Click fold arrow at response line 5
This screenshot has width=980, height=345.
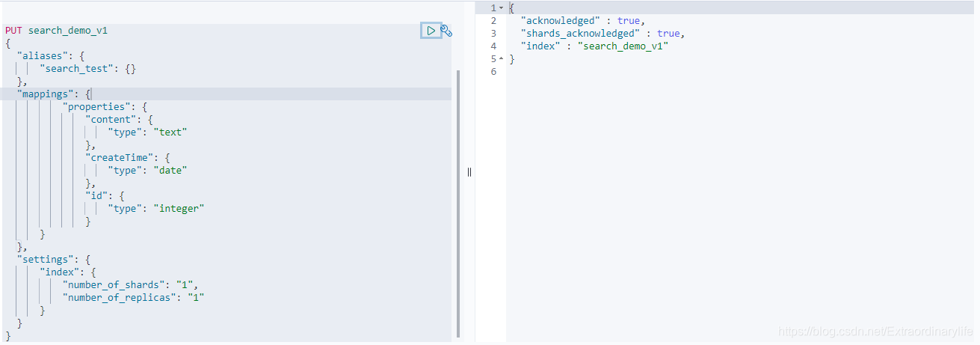point(501,58)
